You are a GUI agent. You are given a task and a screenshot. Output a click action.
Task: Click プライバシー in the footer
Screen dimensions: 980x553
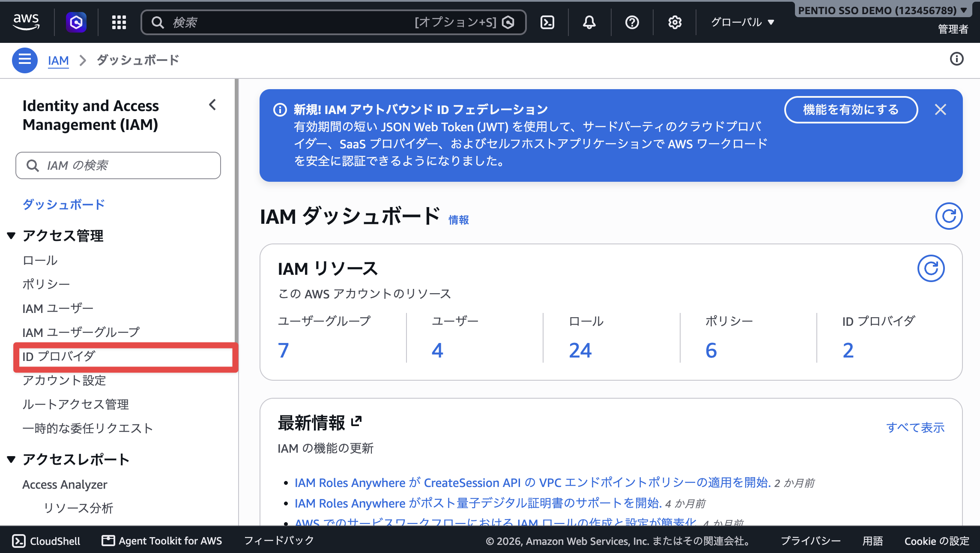810,541
